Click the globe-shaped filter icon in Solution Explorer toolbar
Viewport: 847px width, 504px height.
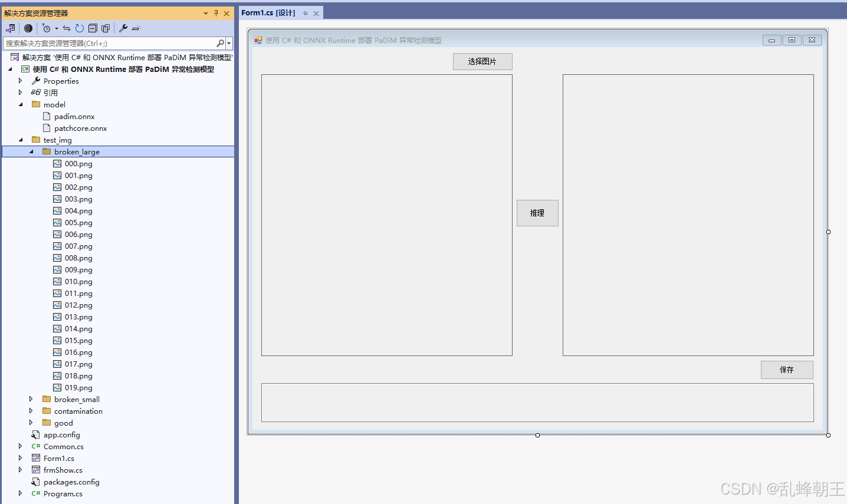tap(28, 28)
